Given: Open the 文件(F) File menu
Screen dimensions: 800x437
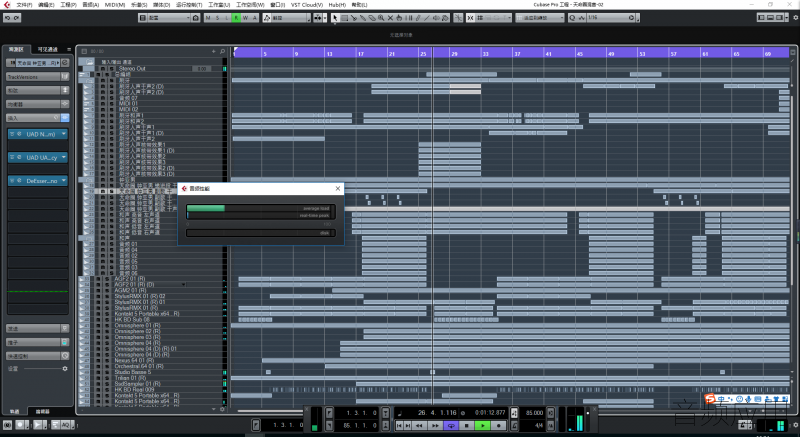Looking at the screenshot, I should click(x=24, y=5).
